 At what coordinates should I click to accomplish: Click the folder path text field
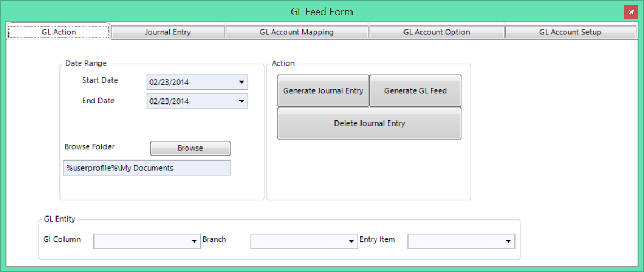[147, 168]
